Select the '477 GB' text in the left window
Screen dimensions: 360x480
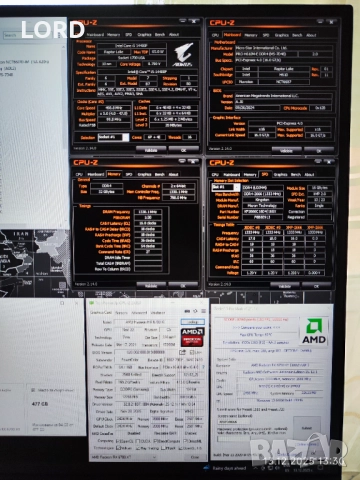pyautogui.click(x=40, y=404)
